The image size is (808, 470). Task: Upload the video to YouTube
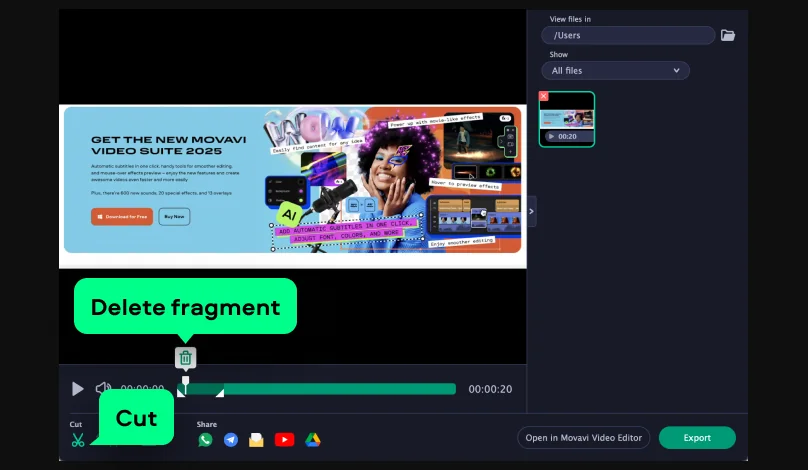pos(284,440)
